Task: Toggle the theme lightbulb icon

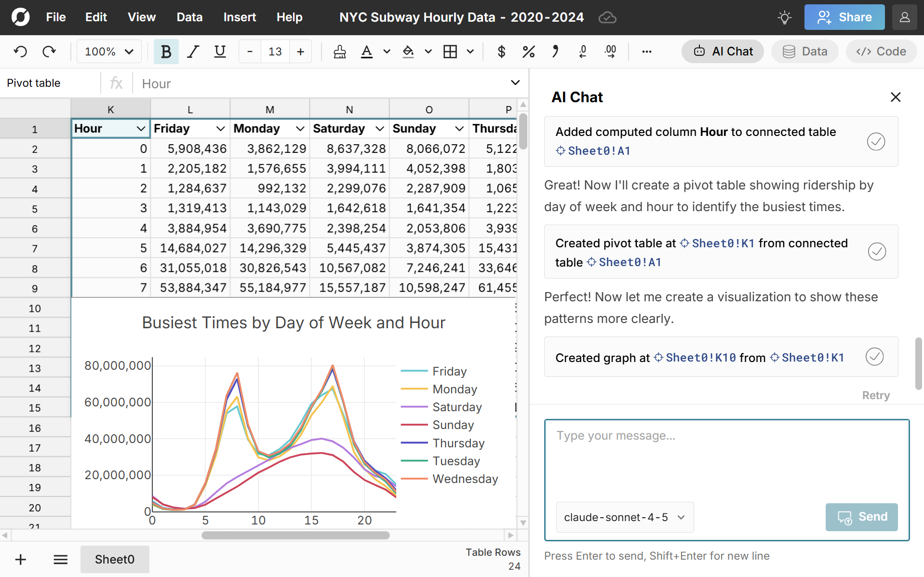Action: 784,17
